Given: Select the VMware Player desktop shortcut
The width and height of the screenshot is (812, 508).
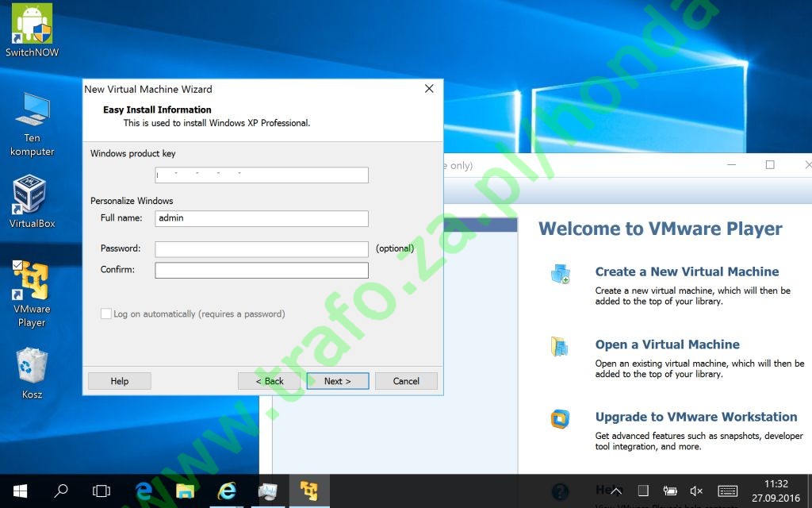Looking at the screenshot, I should pyautogui.click(x=32, y=294).
